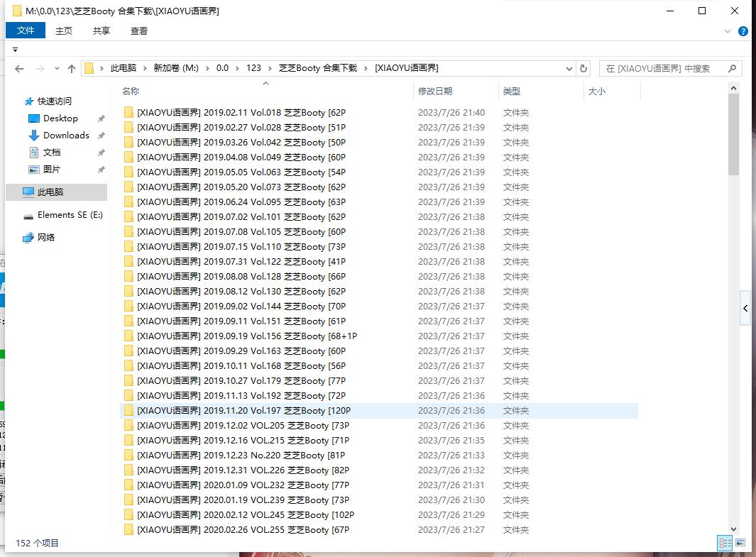Viewport: 756px width, 557px height.
Task: Unpin Desktop via its pin icon
Action: tap(102, 118)
